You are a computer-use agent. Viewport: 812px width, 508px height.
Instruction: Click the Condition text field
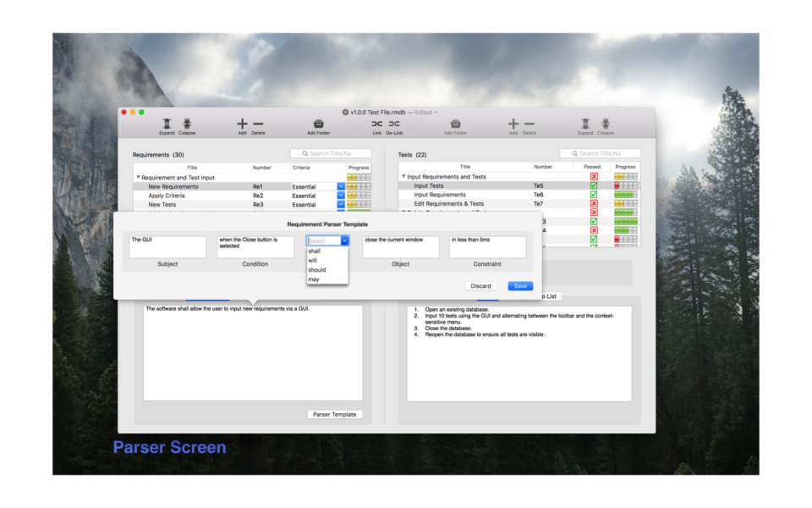pyautogui.click(x=255, y=246)
